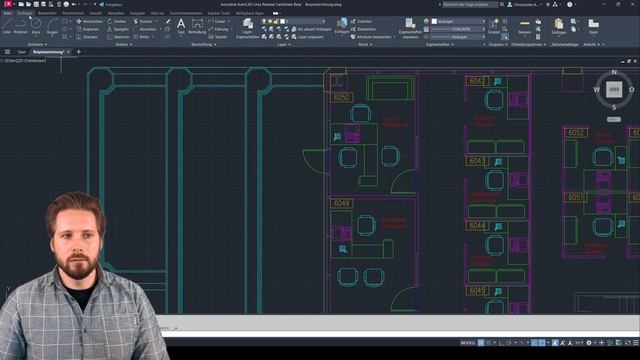Click the Reihe (array) tool

[142, 37]
